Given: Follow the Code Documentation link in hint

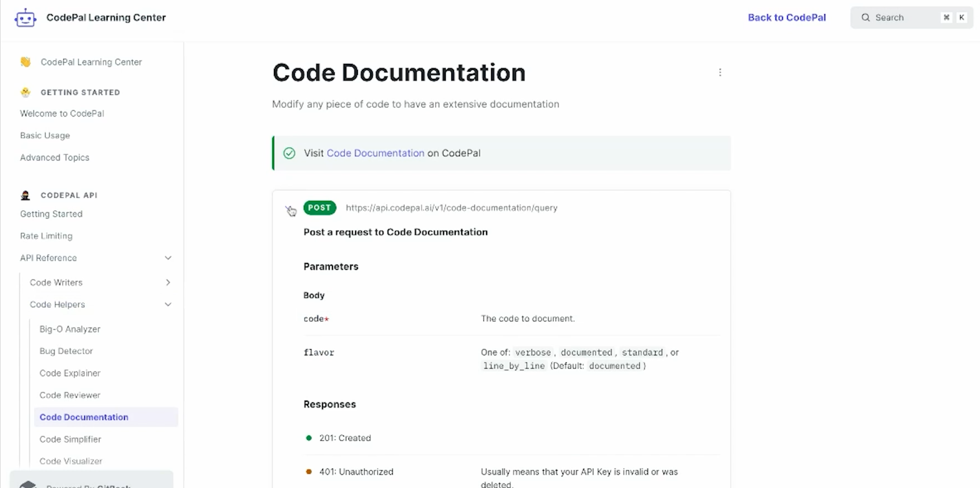Looking at the screenshot, I should (375, 153).
